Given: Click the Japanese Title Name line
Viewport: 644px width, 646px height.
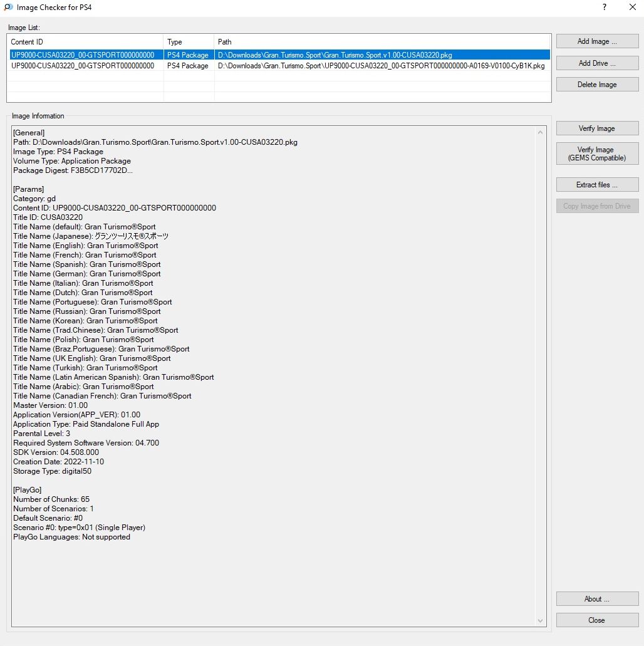Looking at the screenshot, I should [x=91, y=236].
